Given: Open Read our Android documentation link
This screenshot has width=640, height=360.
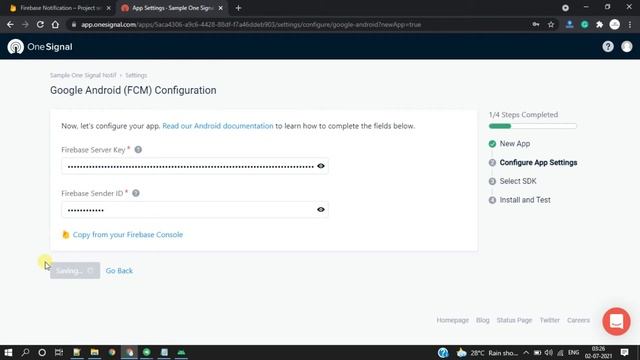Looking at the screenshot, I should click(218, 126).
